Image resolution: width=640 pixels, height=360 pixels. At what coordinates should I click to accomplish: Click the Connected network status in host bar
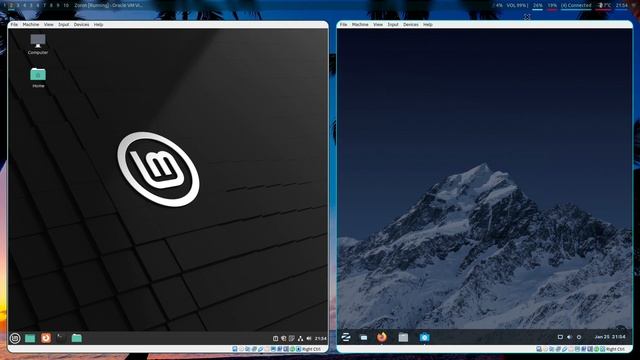(576, 5)
